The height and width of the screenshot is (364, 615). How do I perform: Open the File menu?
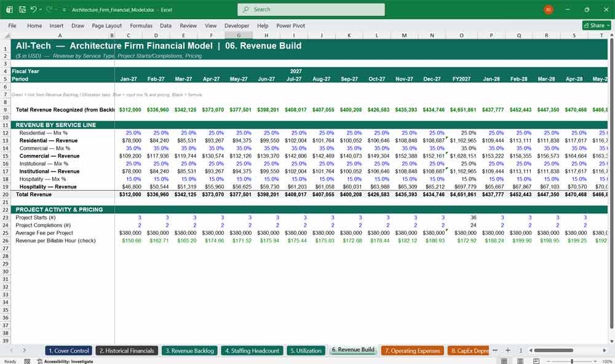[12, 25]
